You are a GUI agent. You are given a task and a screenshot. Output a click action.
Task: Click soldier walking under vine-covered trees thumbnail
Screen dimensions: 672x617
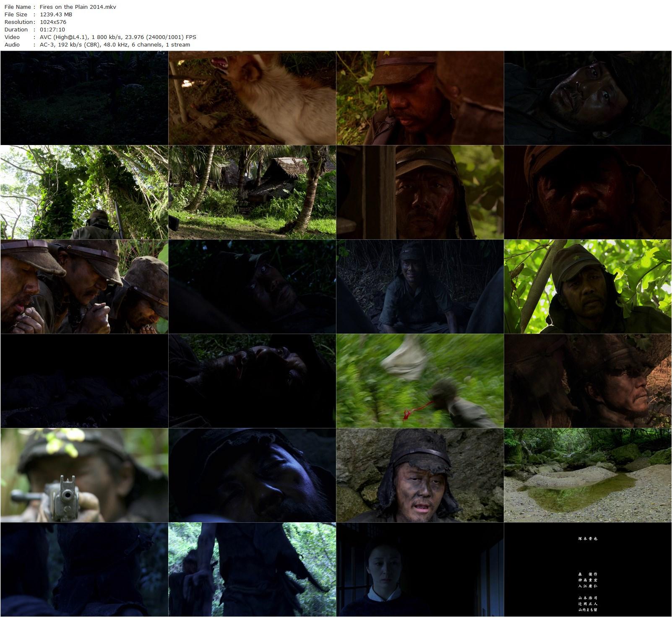click(x=84, y=192)
